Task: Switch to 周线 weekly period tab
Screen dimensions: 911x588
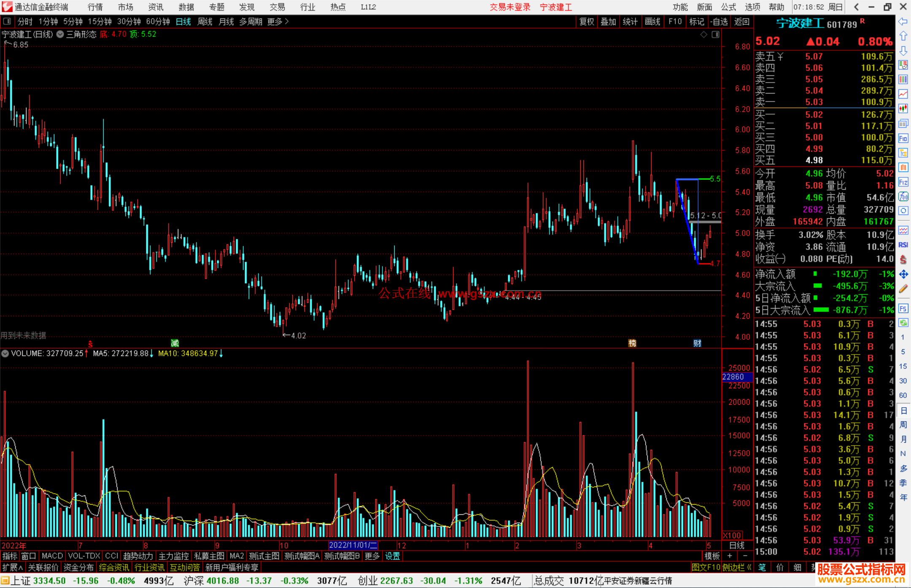Action: [x=205, y=21]
